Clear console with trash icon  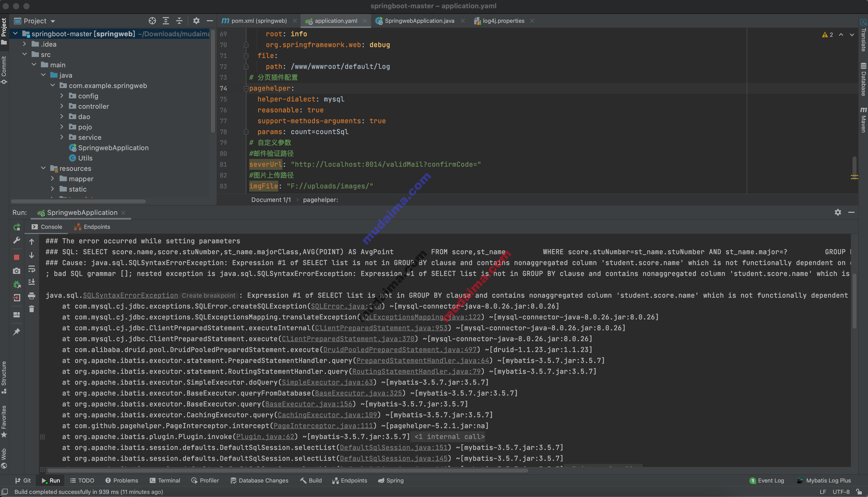[x=31, y=309]
